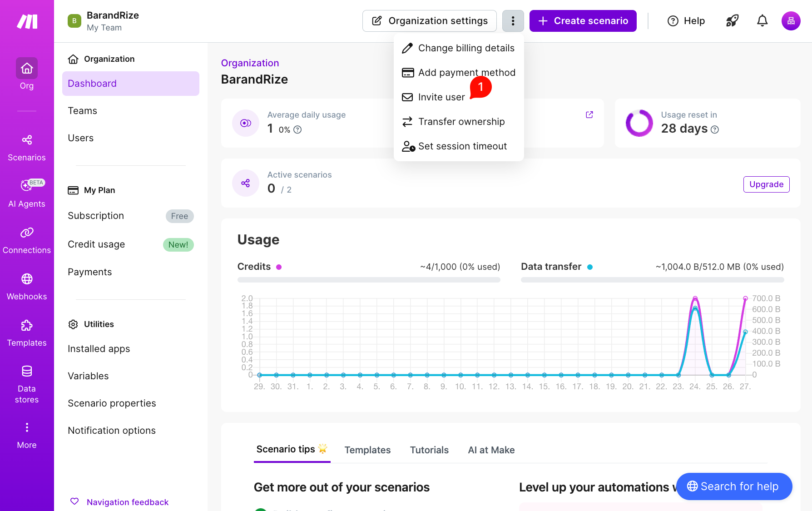Click the Create scenario button
This screenshot has height=511, width=812.
pyautogui.click(x=583, y=21)
